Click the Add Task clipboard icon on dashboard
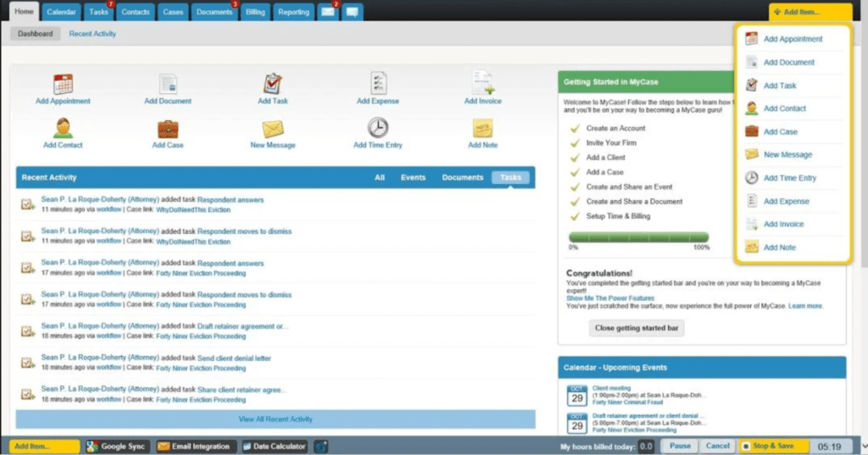868x455 pixels. [x=272, y=84]
